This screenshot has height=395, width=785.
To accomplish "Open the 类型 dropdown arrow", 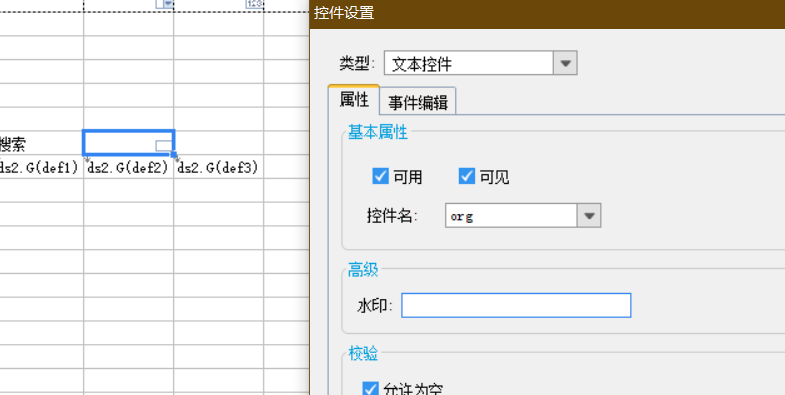I will tap(565, 63).
